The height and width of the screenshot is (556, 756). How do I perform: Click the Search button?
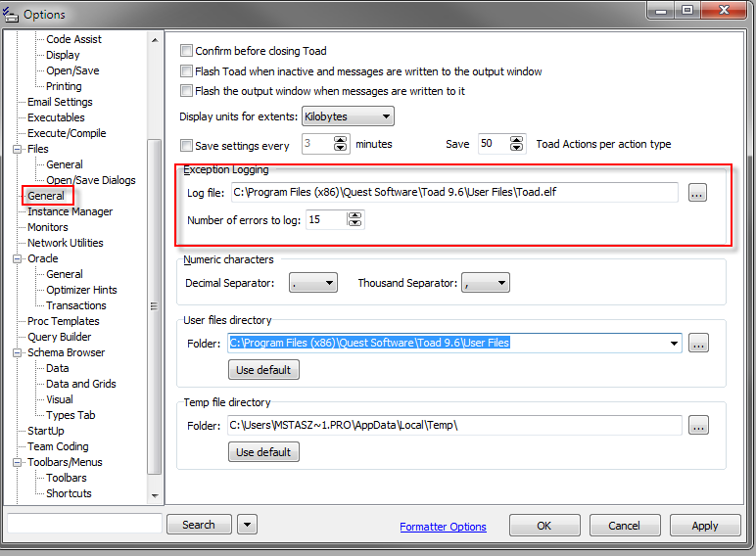click(199, 525)
